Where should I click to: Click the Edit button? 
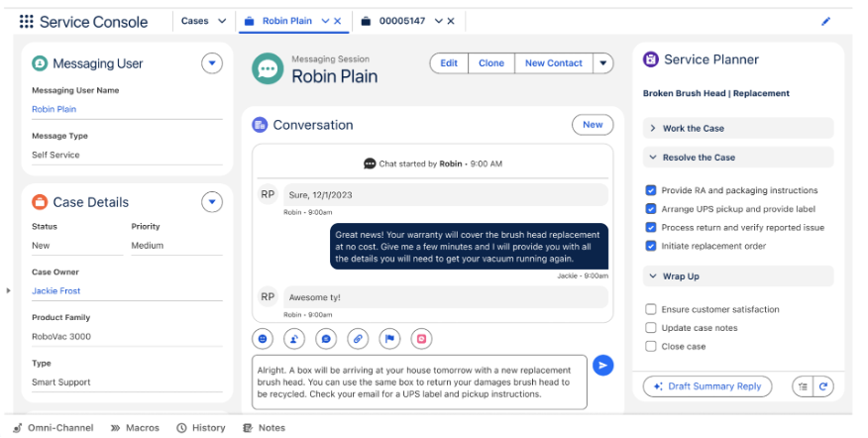tap(449, 63)
